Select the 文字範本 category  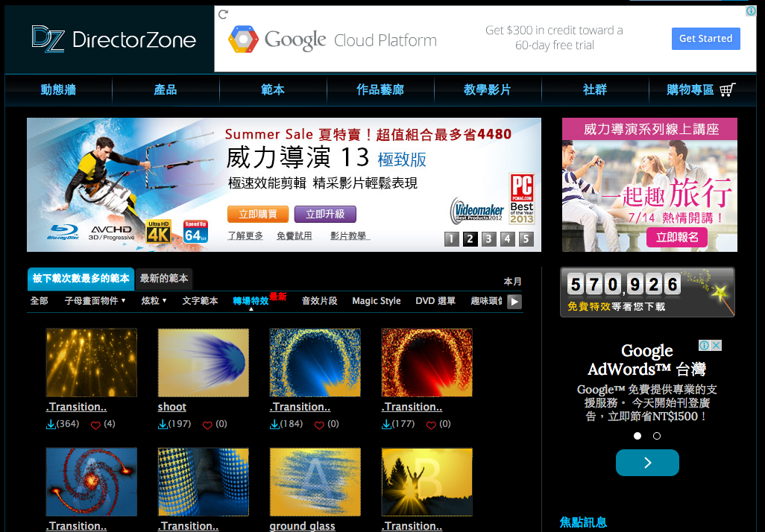coord(200,301)
